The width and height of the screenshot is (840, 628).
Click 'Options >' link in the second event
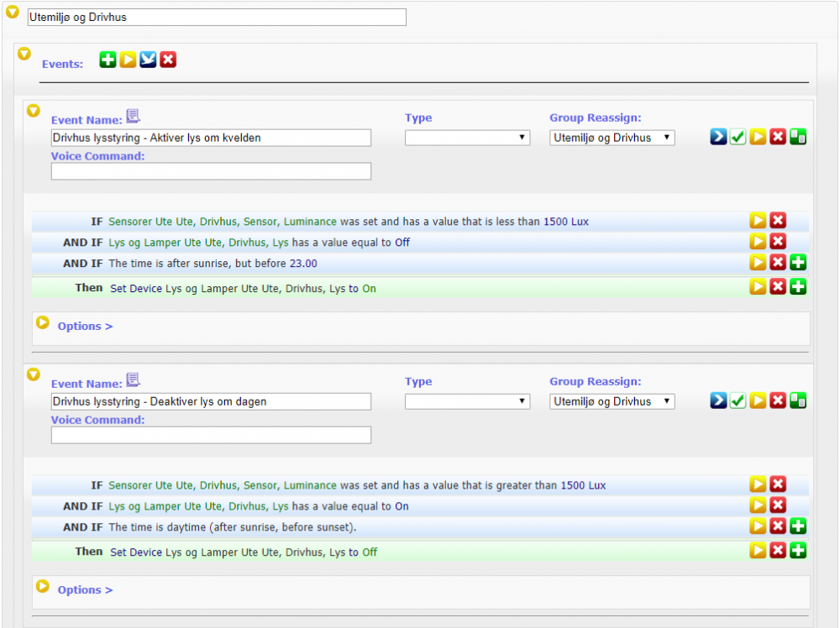pos(85,589)
